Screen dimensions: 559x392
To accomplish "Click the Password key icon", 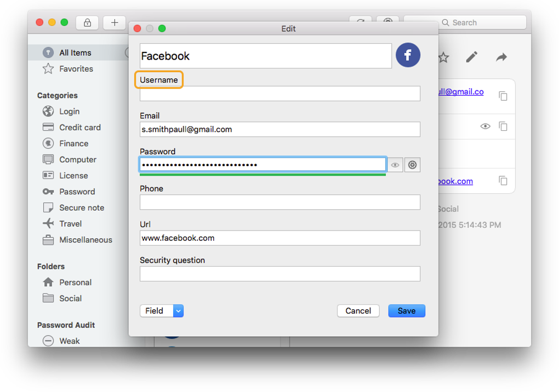I will click(48, 192).
